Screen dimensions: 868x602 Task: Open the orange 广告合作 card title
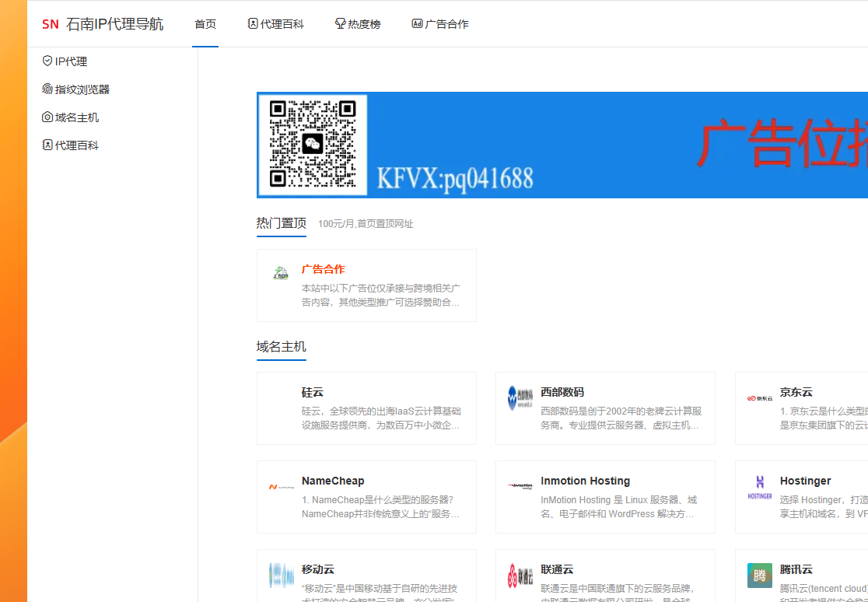point(324,269)
